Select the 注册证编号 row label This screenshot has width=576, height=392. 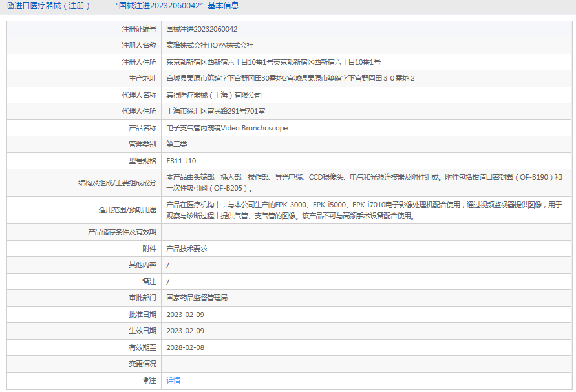tap(139, 29)
